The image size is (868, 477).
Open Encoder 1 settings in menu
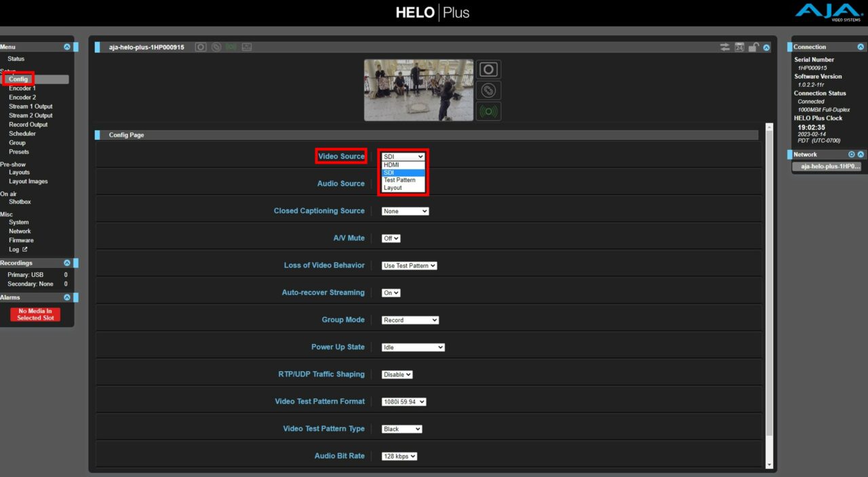point(22,88)
